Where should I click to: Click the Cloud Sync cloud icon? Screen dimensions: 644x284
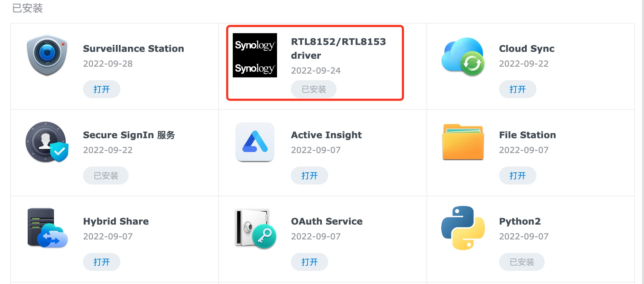(463, 57)
